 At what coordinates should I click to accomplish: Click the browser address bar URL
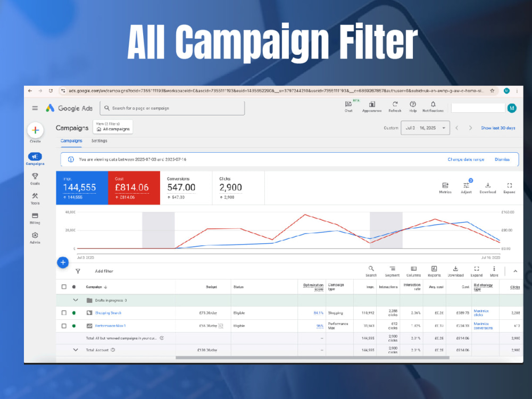point(276,91)
